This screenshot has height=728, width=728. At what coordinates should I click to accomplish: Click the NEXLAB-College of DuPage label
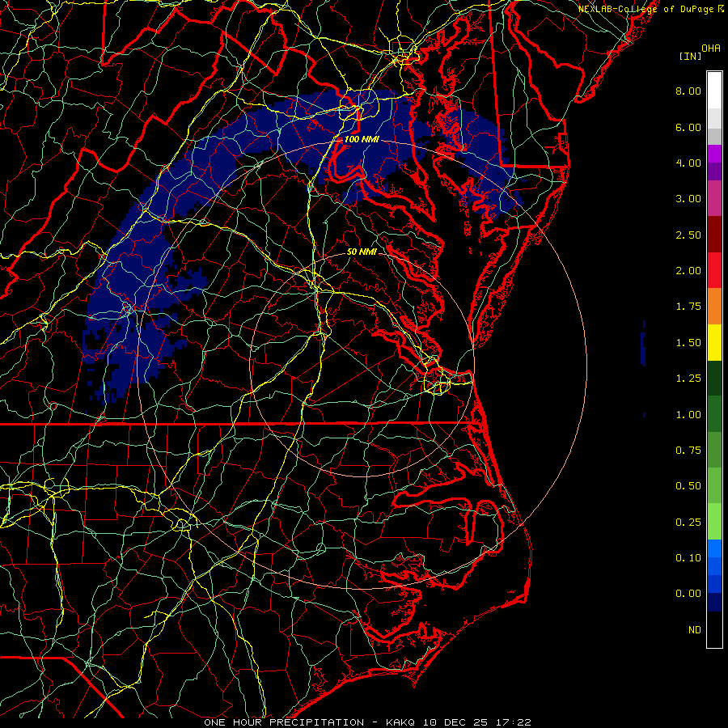click(x=647, y=9)
